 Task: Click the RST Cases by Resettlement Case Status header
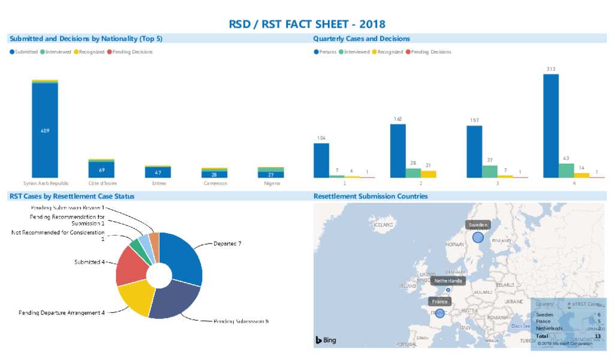coord(72,196)
